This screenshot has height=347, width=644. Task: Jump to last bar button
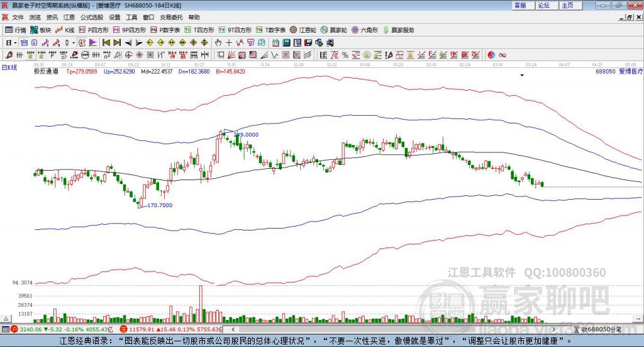(x=117, y=43)
